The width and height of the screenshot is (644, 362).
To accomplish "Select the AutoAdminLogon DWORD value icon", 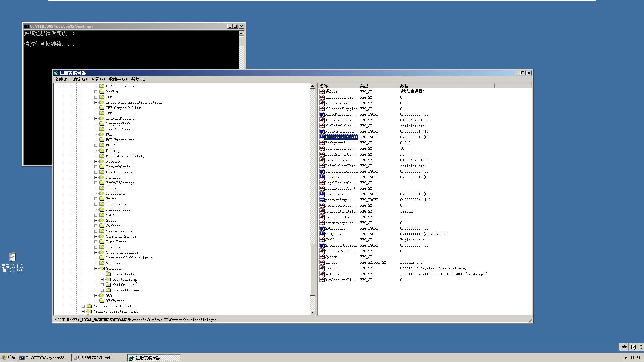I will [x=322, y=131].
